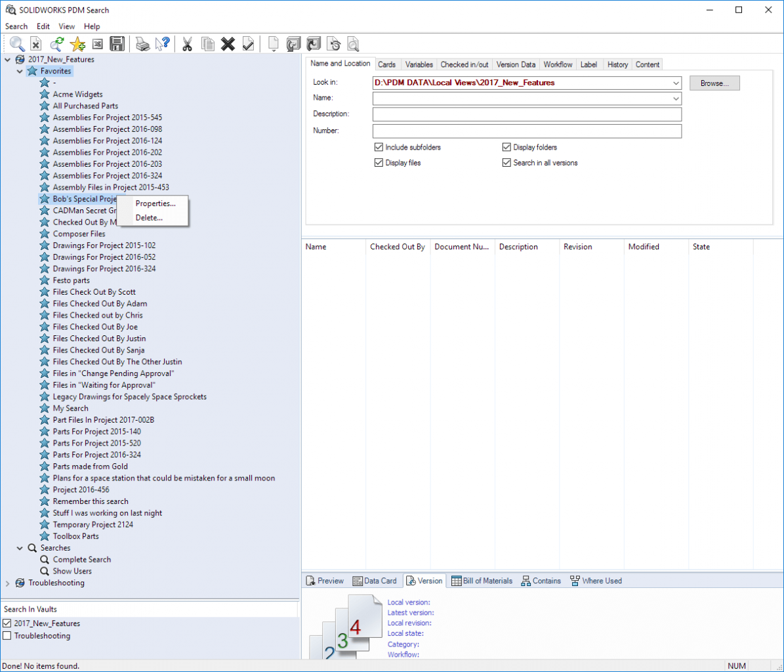Click the copy pages icon
This screenshot has width=784, height=672.
coord(207,44)
